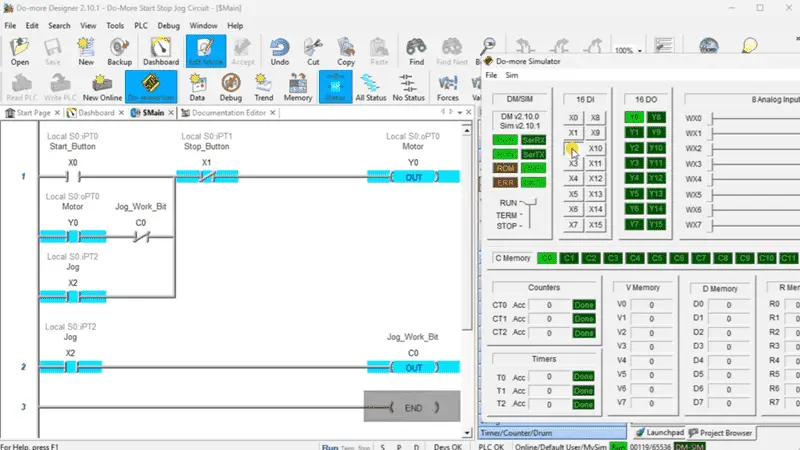This screenshot has width=800, height=450.
Task: Launch the Do-more/Sim toolbar icon
Action: click(151, 87)
